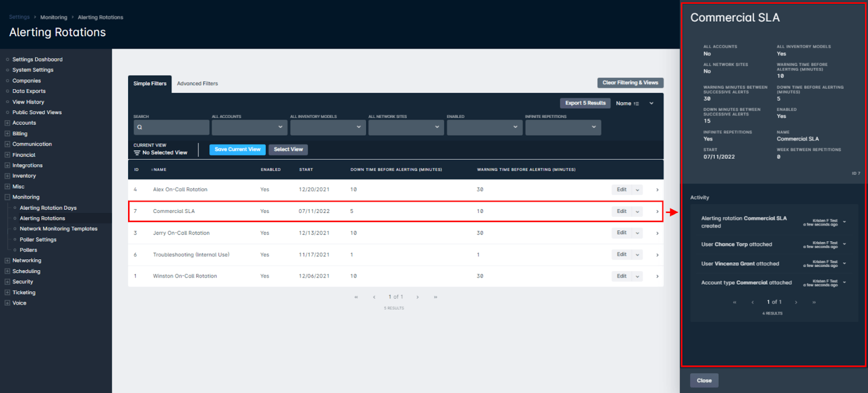Expand the 'Account type Commercial attached' activity
This screenshot has width=868, height=393.
point(845,282)
